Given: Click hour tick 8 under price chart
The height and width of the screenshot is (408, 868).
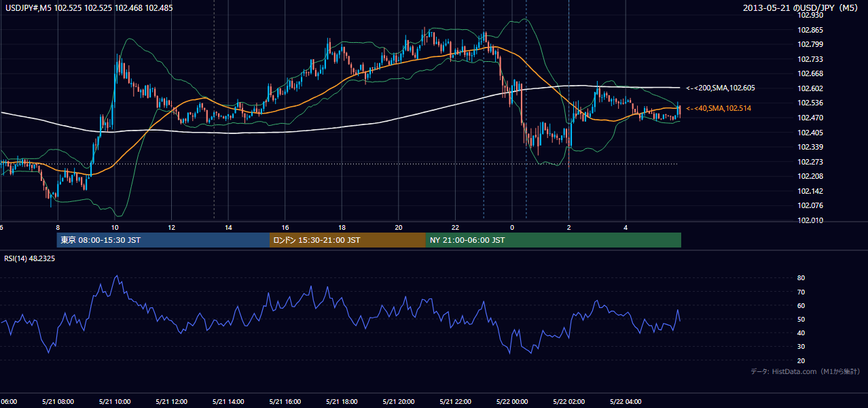Looking at the screenshot, I should click(58, 227).
